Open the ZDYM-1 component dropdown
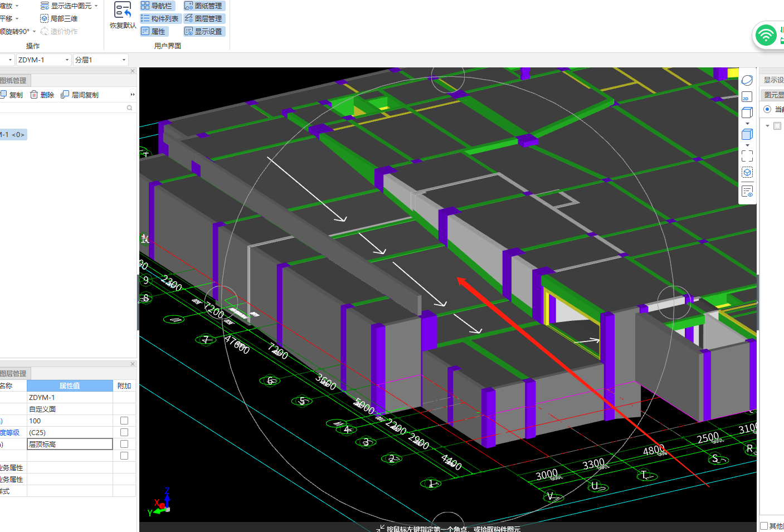 point(67,60)
